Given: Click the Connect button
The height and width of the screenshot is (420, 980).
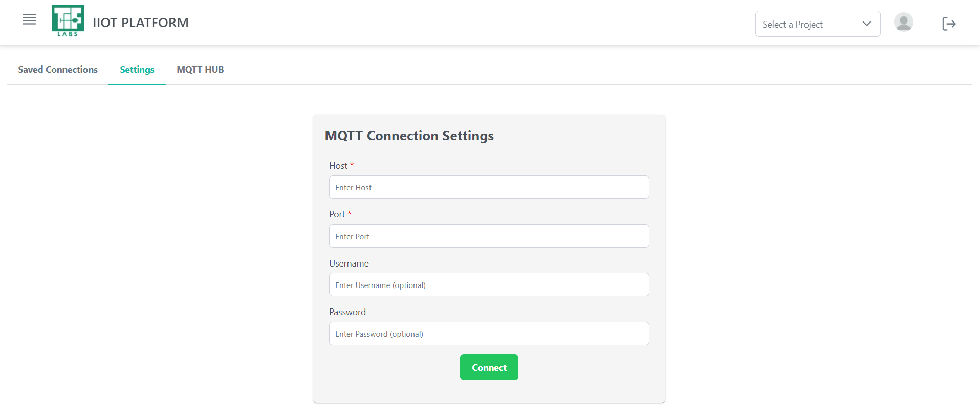Looking at the screenshot, I should coord(489,367).
